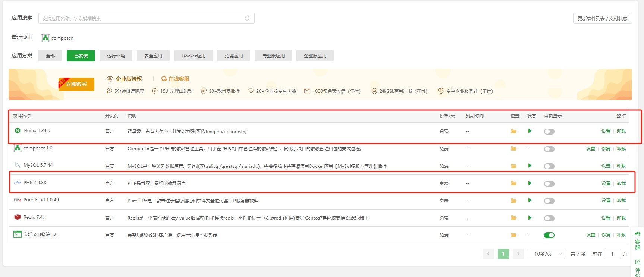Viewport: 644px width, 277px height.
Task: Select the 专业版应用 category tab
Action: point(273,56)
